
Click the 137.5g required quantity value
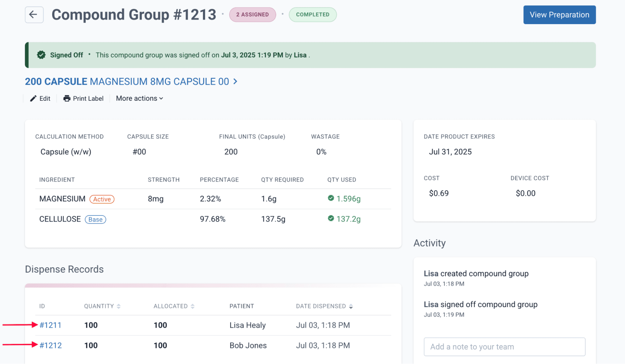[x=273, y=219]
